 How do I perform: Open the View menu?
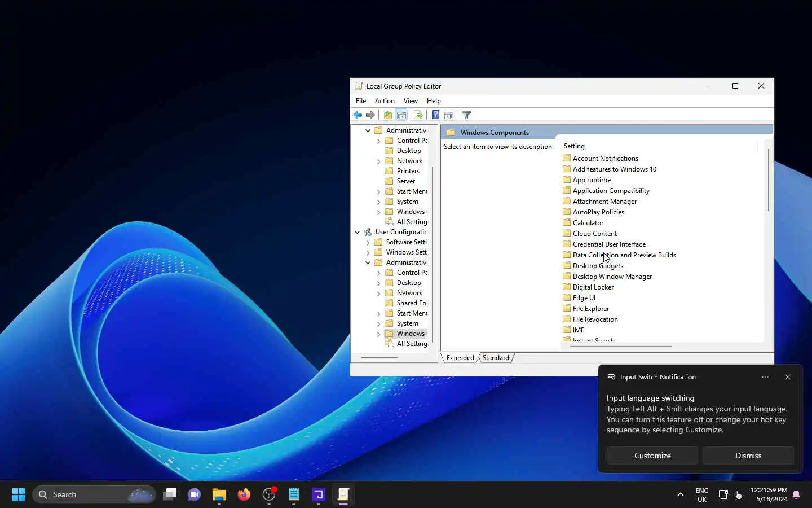411,101
